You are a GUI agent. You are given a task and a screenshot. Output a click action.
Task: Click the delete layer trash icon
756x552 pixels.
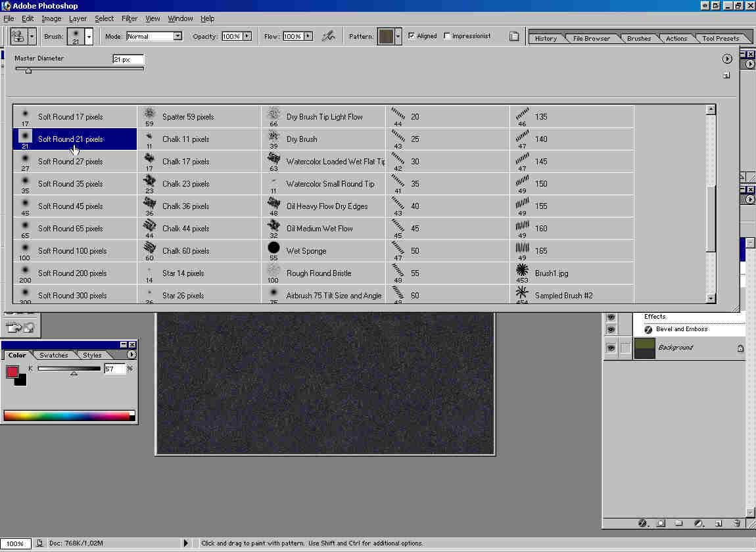(x=737, y=523)
